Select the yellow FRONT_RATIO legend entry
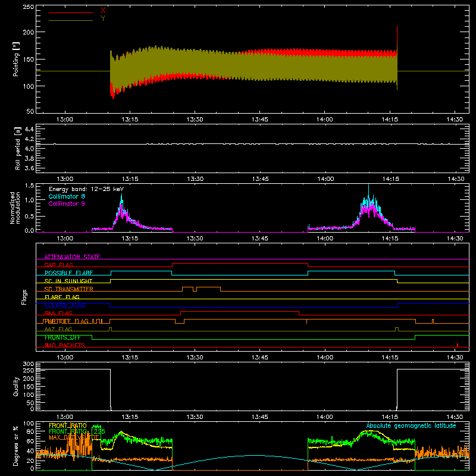476x476 pixels. [68, 425]
